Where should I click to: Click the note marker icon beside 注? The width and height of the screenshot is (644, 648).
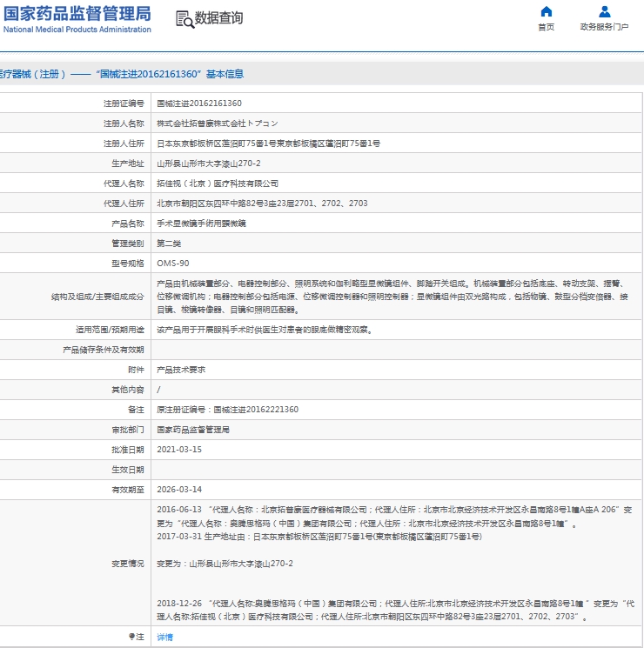(x=132, y=638)
